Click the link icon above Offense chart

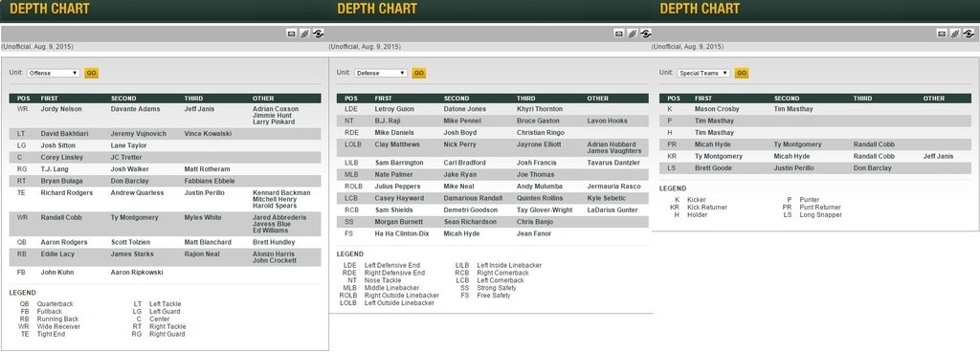[304, 33]
